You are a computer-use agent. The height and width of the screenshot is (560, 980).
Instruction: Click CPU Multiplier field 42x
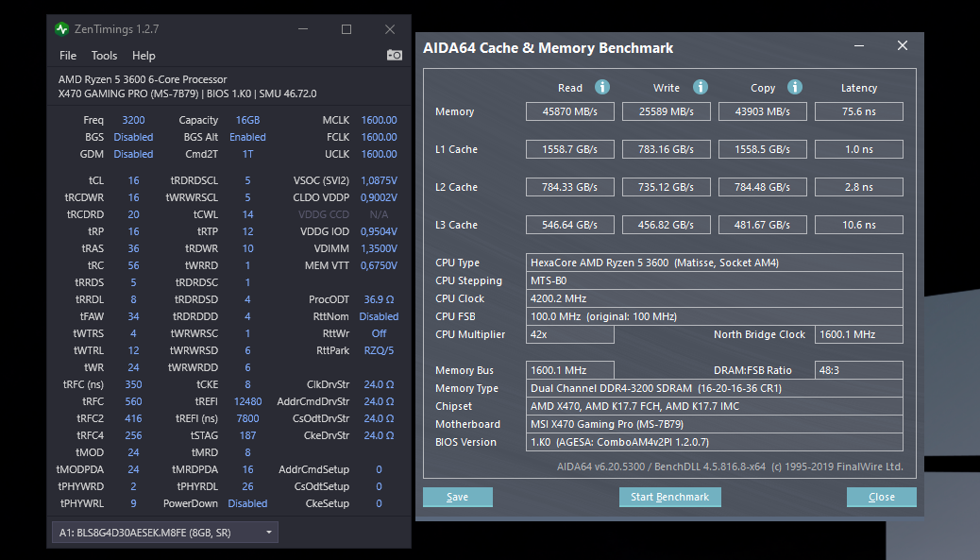pos(570,334)
